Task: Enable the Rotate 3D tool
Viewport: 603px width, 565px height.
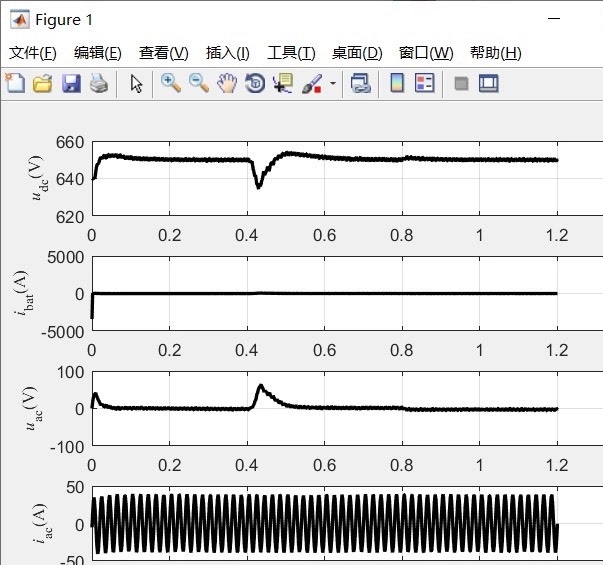Action: [255, 83]
